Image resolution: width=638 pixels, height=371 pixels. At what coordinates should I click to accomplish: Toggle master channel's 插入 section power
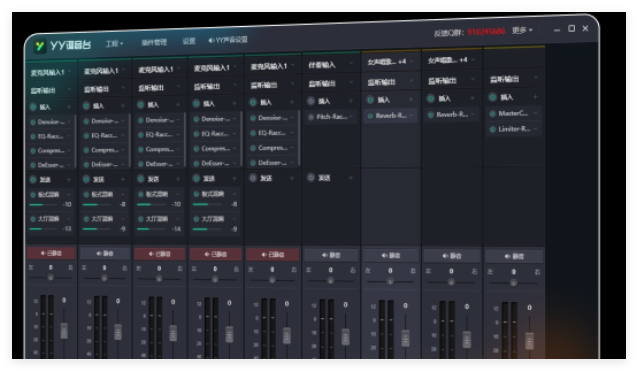492,97
